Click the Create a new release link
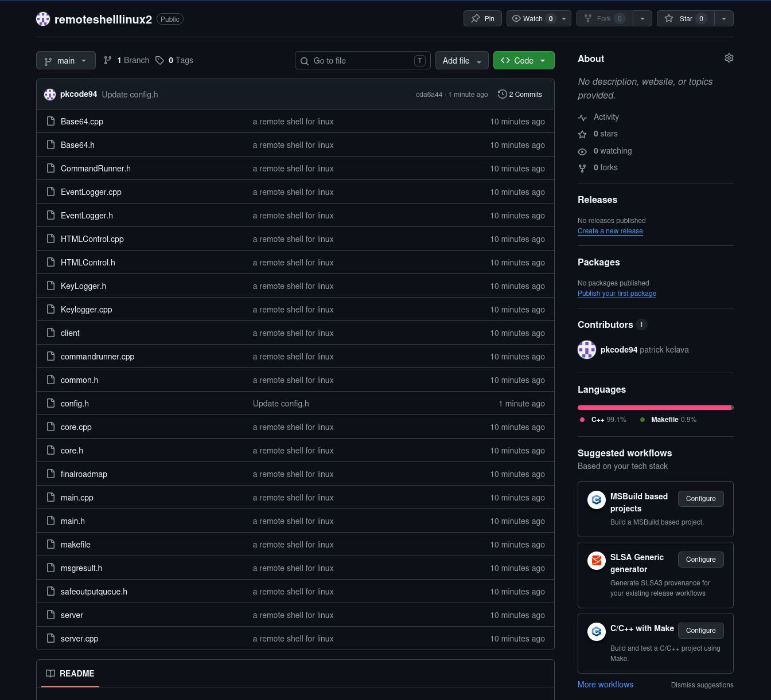 click(610, 231)
